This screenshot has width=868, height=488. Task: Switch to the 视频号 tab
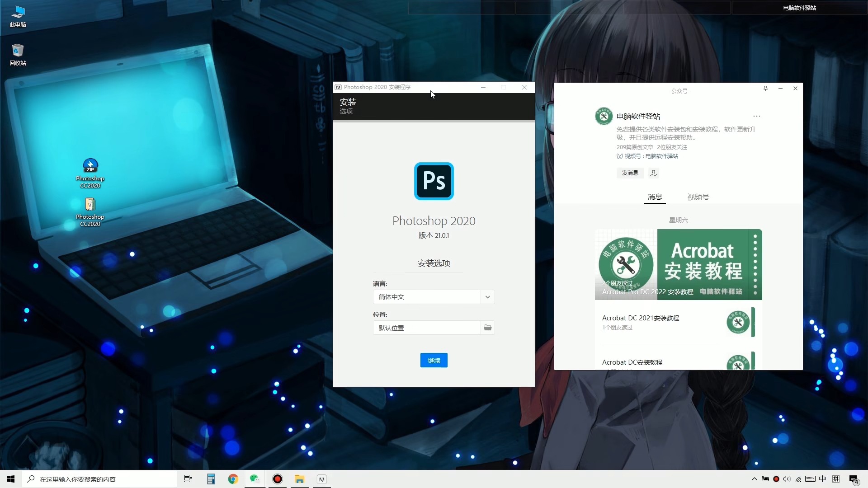pos(698,197)
